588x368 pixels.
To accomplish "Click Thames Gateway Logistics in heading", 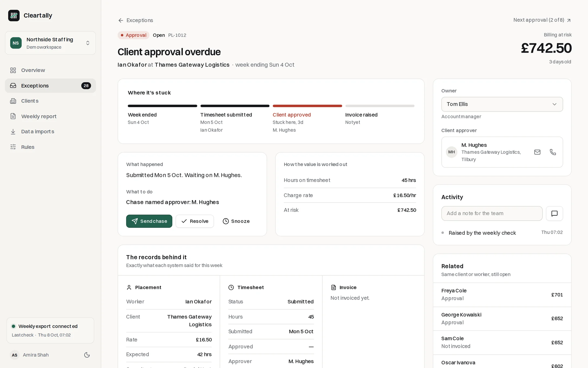I will click(x=192, y=65).
